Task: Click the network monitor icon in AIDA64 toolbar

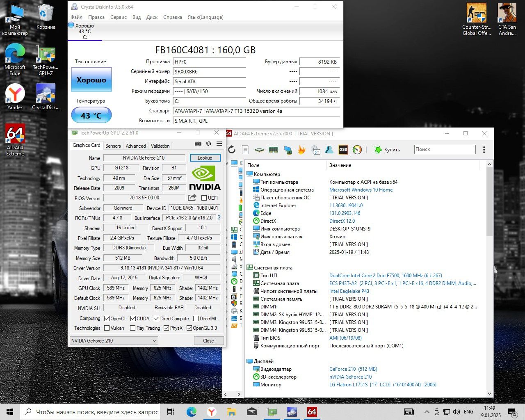Action: [288, 150]
